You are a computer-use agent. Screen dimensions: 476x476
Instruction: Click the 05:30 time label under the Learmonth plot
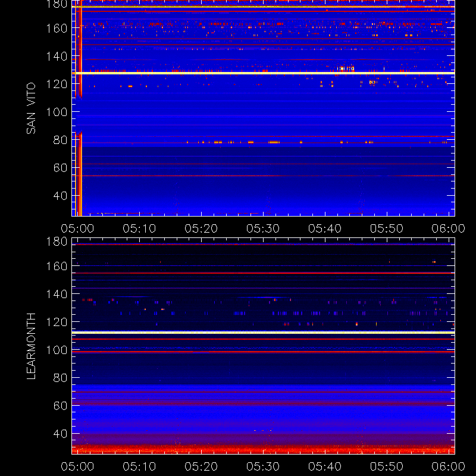pos(263,466)
